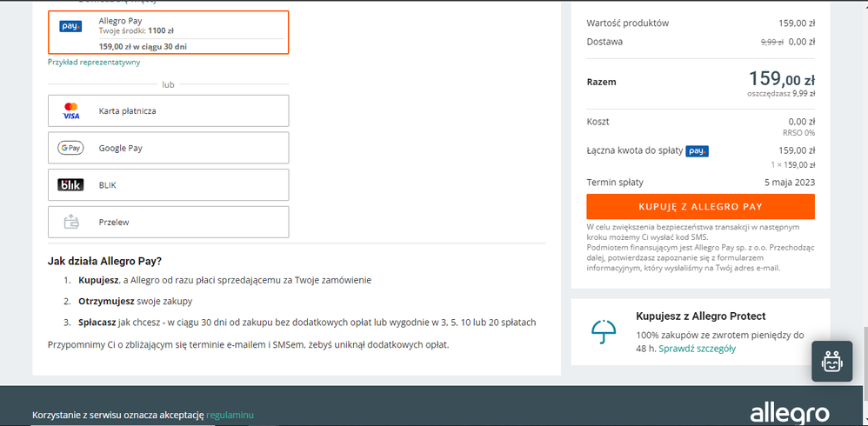The width and height of the screenshot is (868, 426).
Task: Click the Mastercard Visa logo icon
Action: click(x=70, y=110)
